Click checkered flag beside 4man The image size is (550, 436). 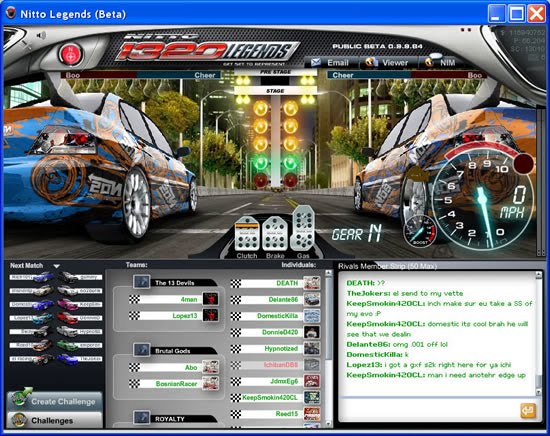pyautogui.click(x=134, y=300)
